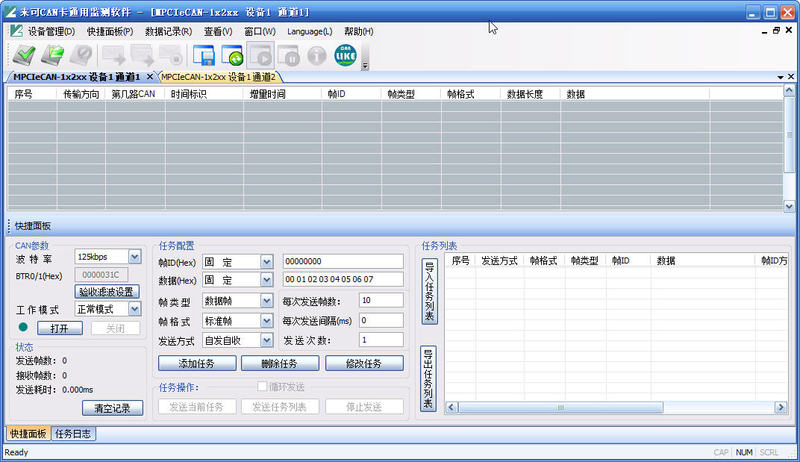Toggle the 循环发送 checkbox

pos(262,387)
